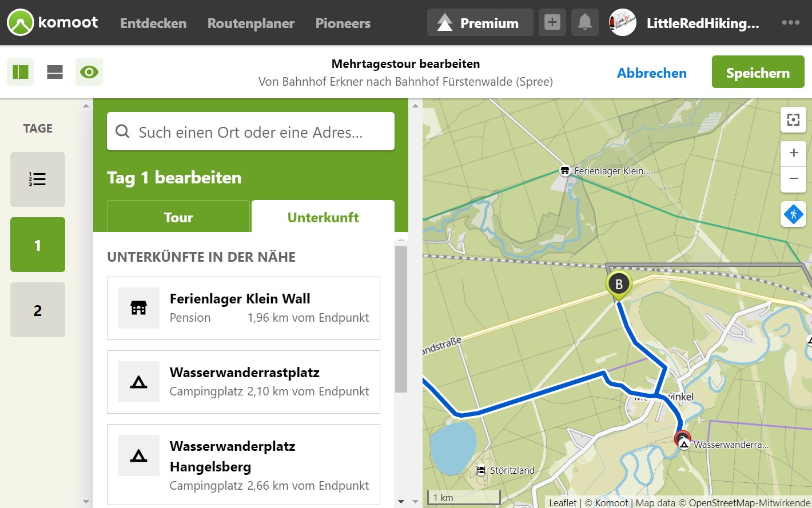The image size is (812, 508).
Task: Click Ferienlager Klein Wall pension icon
Action: point(139,308)
